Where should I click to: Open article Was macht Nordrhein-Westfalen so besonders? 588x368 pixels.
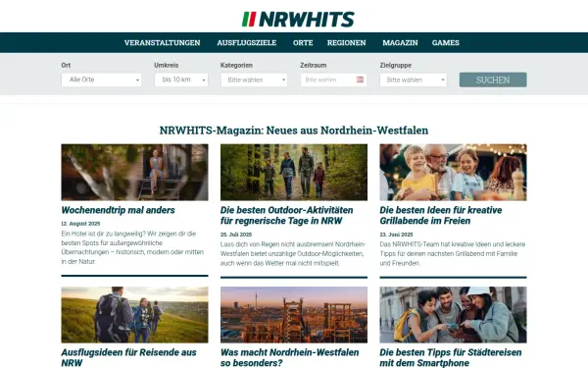coord(289,357)
